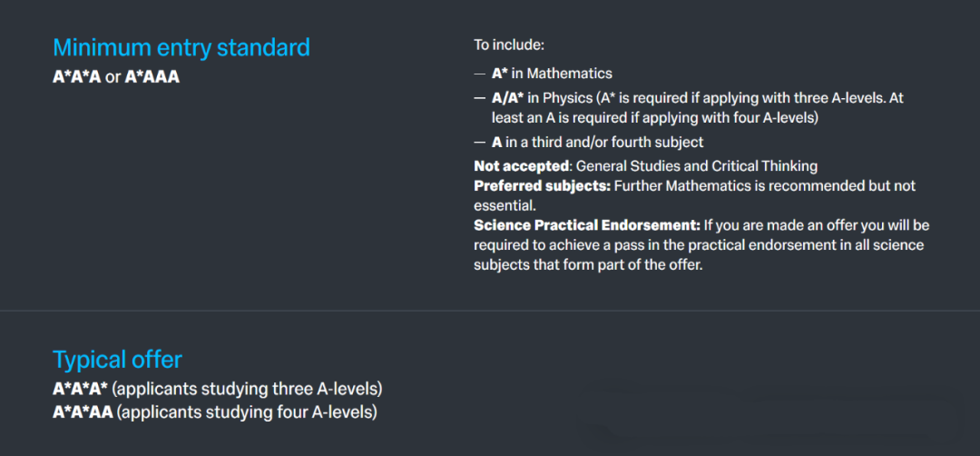The width and height of the screenshot is (980, 456).
Task: Click the 'Minimum entry standard' heading
Action: coord(181,47)
